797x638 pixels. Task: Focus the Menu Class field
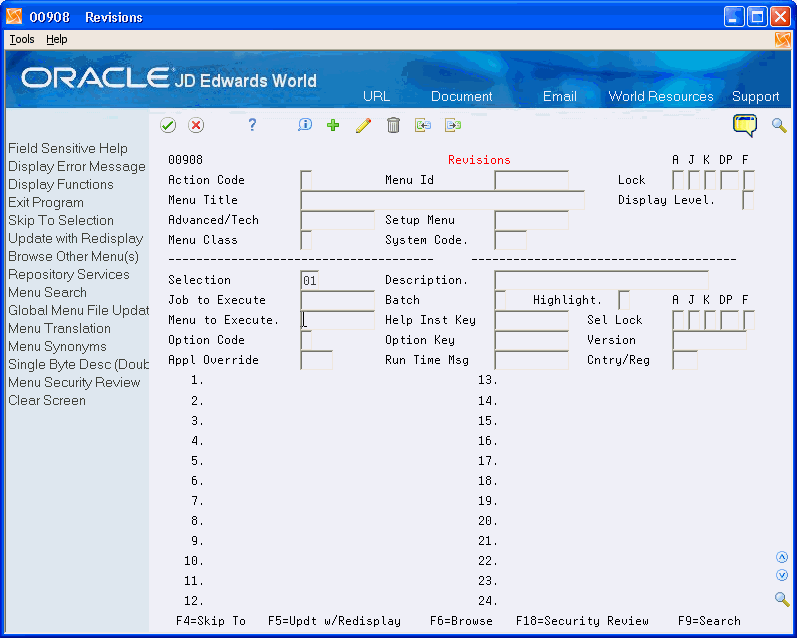pos(306,240)
